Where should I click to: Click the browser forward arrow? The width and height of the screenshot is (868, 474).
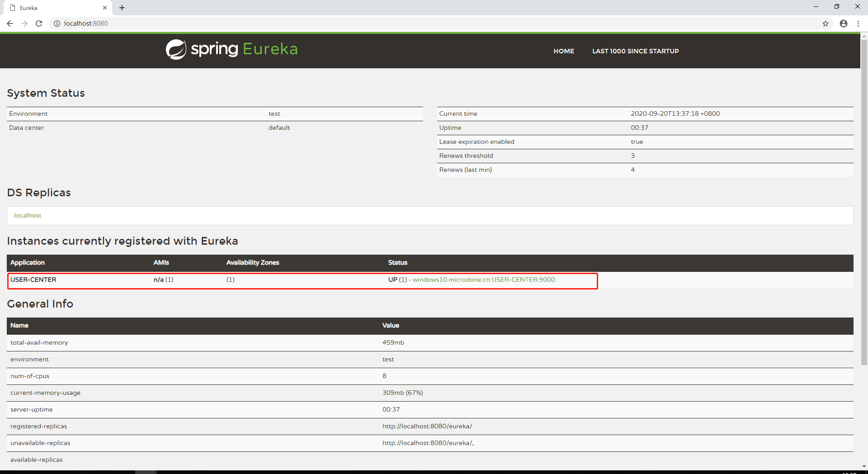coord(24,24)
